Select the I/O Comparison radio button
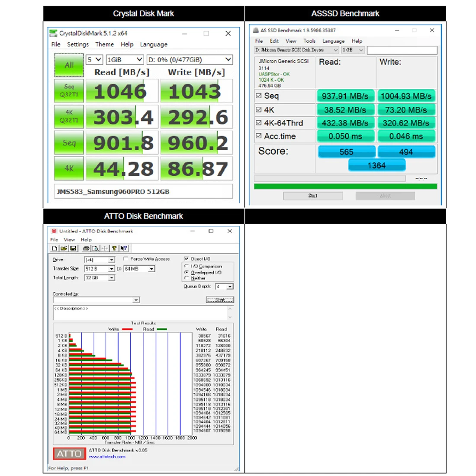The width and height of the screenshot is (476, 476). pos(187,266)
